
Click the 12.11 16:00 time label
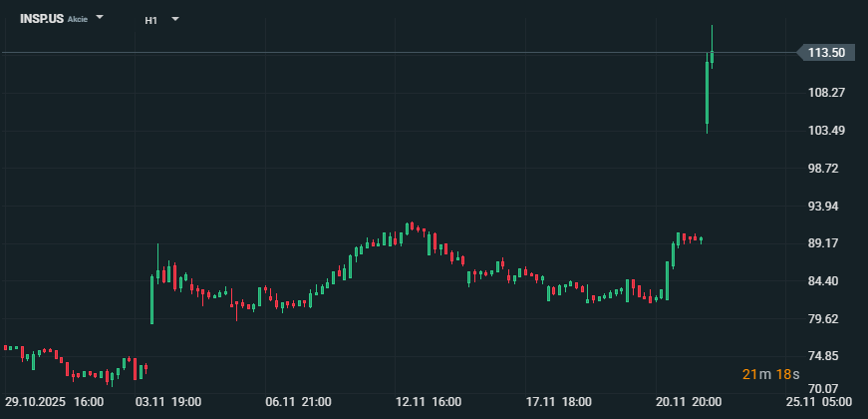[429, 402]
